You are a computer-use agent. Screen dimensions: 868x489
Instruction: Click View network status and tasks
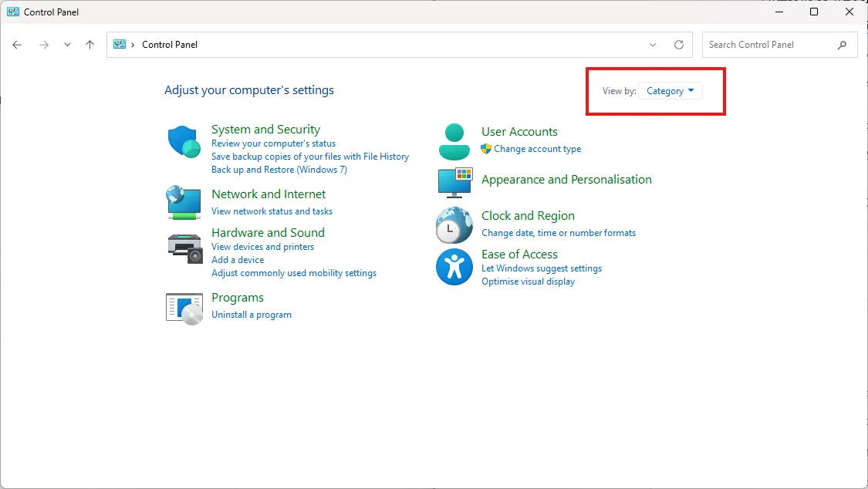272,211
